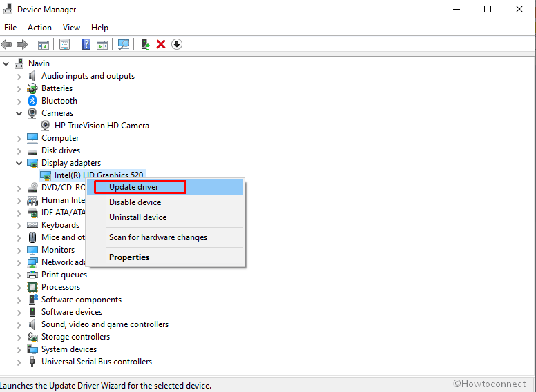
Task: Select the Print queues tree row
Action: coord(64,275)
